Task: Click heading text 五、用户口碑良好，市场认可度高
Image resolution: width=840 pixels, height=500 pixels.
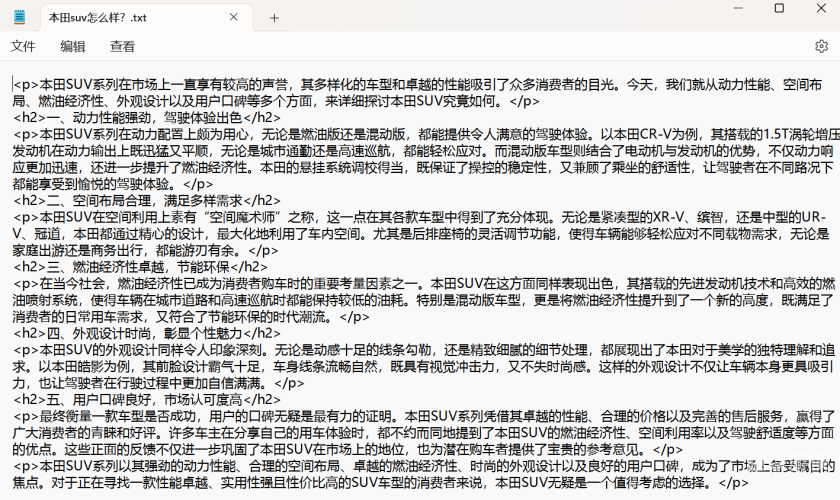Action: [x=145, y=400]
